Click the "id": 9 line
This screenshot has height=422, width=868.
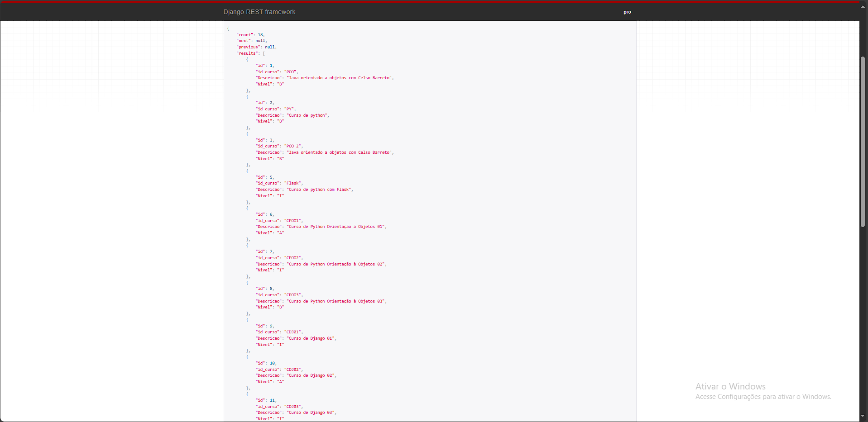(265, 326)
